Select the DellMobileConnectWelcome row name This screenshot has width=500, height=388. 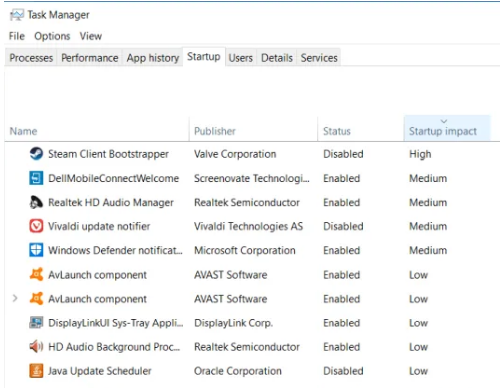pos(114,178)
